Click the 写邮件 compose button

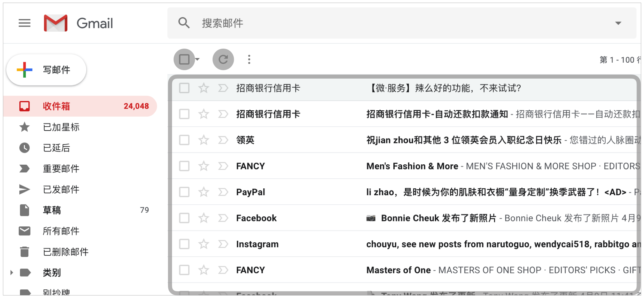(x=46, y=70)
